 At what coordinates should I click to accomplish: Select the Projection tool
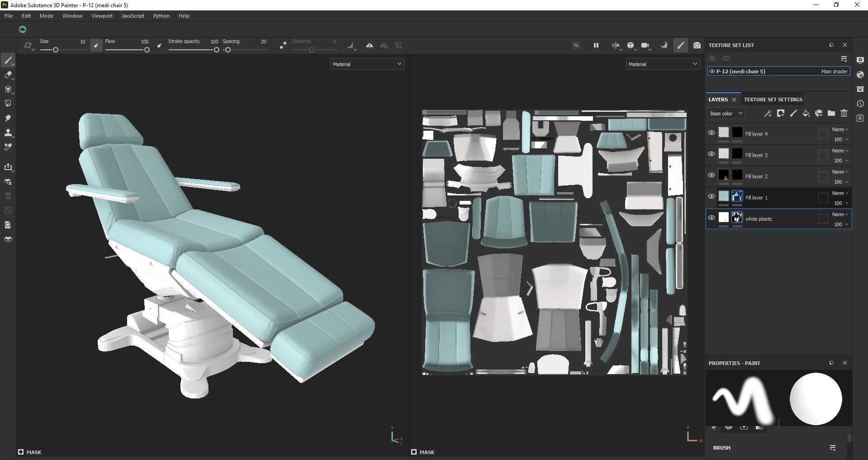coord(8,90)
